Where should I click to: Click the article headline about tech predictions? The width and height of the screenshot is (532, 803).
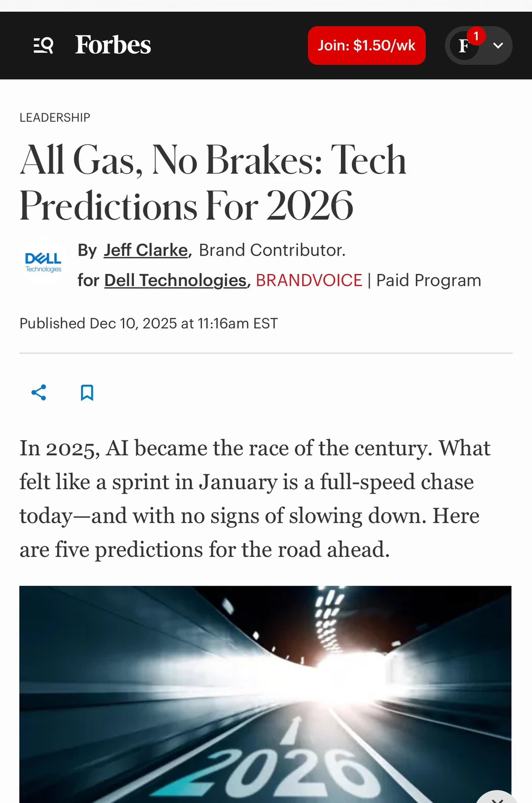click(213, 182)
